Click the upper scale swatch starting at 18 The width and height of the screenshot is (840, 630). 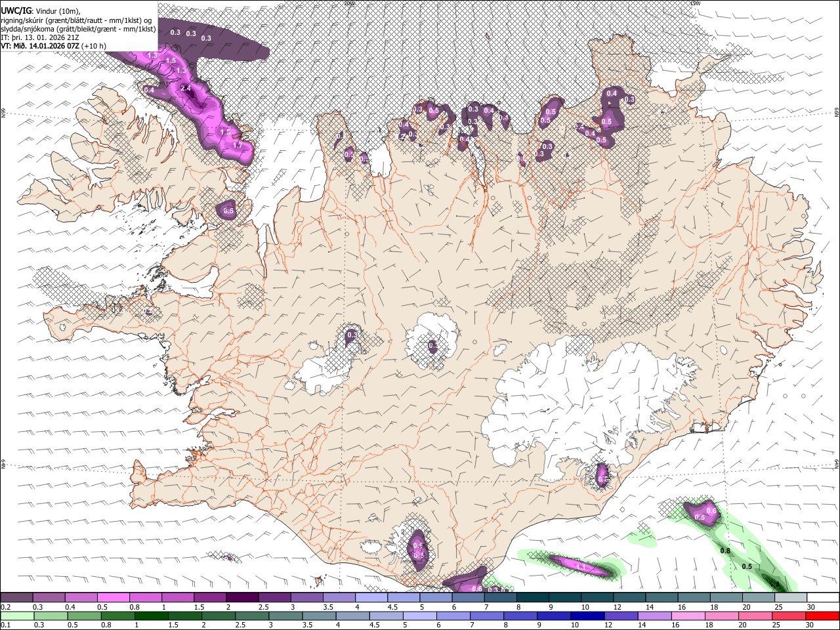(725, 597)
